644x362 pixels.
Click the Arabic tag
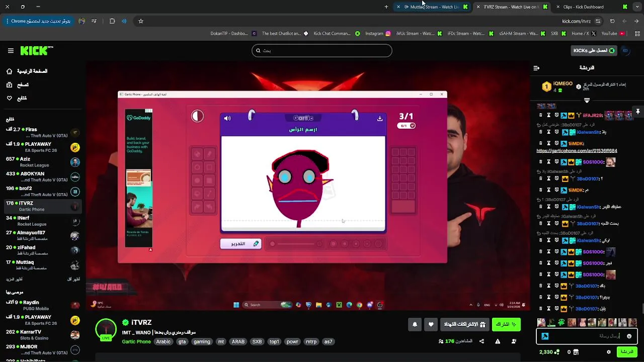(163, 341)
